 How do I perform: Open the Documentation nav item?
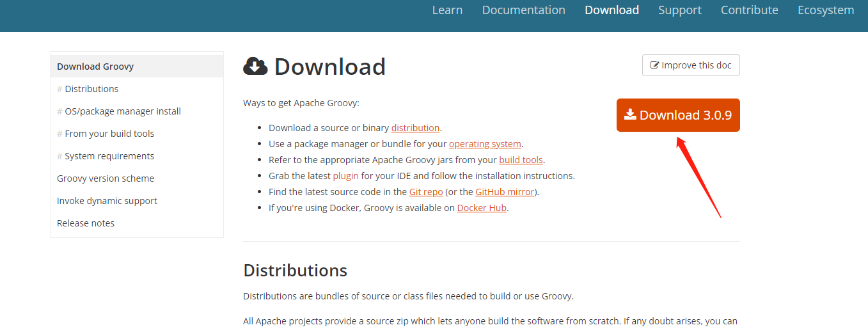[x=523, y=10]
